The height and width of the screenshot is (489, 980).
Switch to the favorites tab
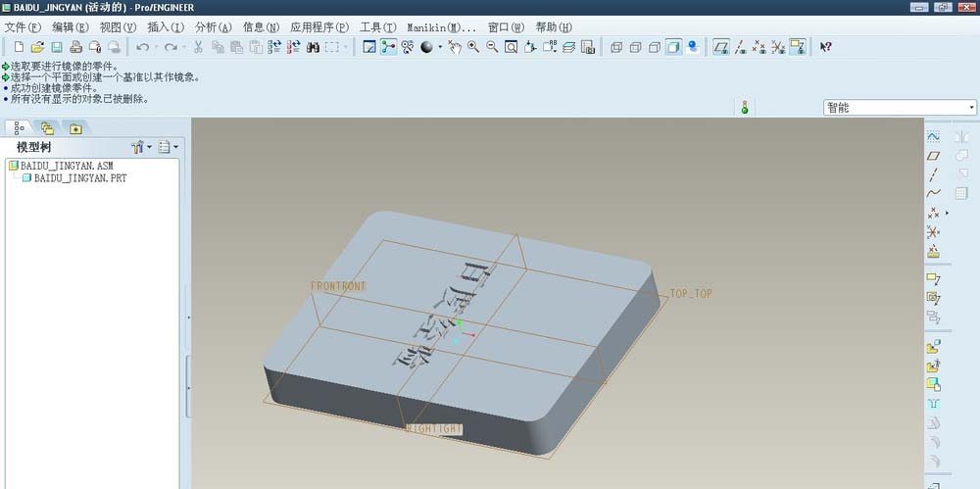coord(75,128)
